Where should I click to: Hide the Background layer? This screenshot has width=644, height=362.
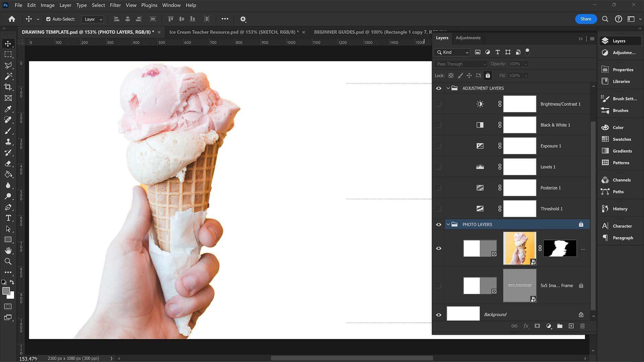pyautogui.click(x=438, y=314)
